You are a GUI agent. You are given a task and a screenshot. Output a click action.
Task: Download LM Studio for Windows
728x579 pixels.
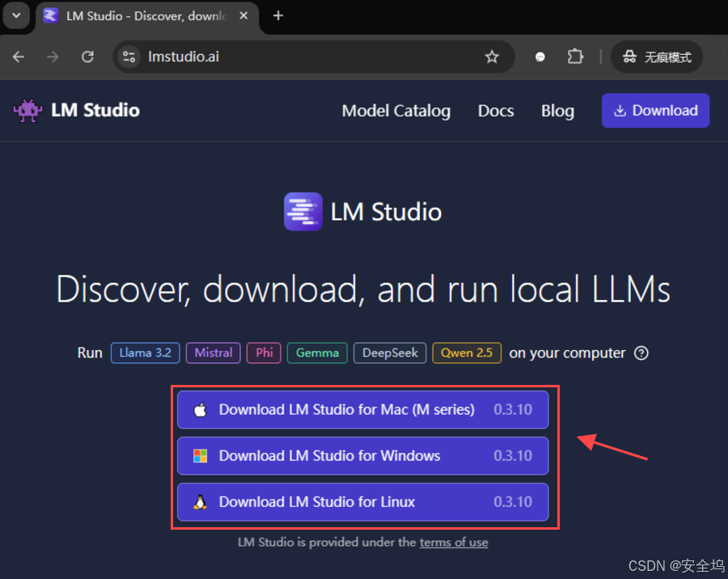pyautogui.click(x=363, y=455)
